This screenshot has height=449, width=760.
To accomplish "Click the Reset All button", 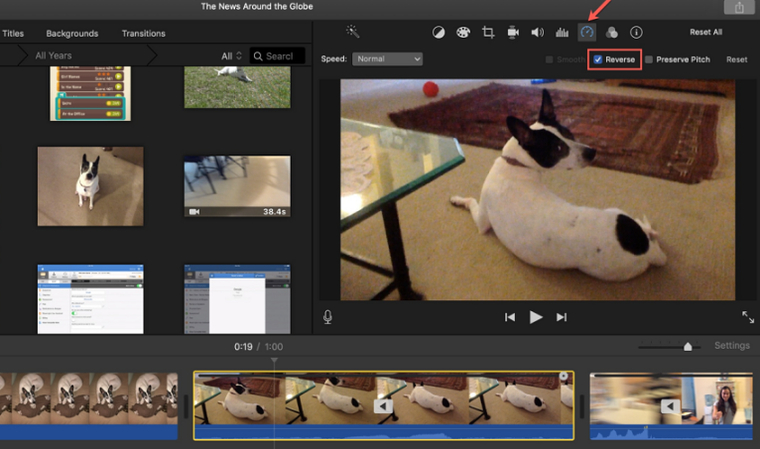I will (x=706, y=32).
